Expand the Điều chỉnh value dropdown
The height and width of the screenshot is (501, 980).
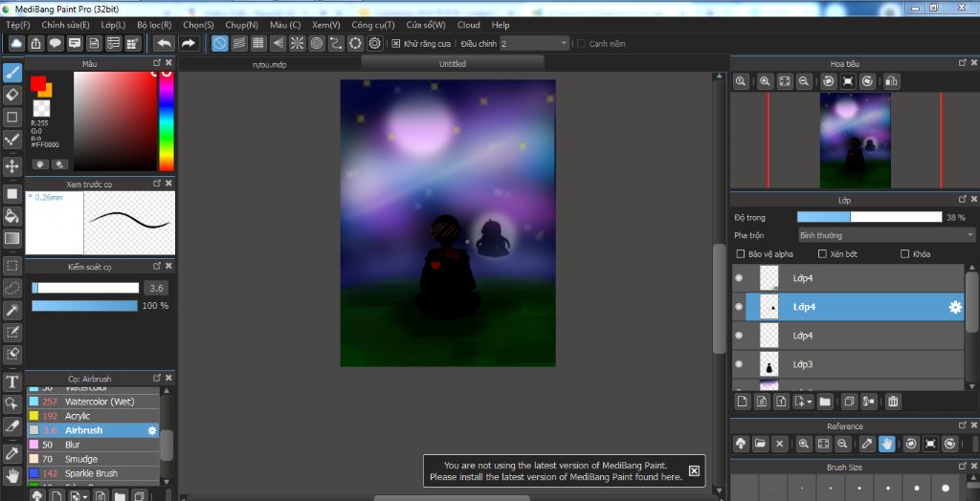pyautogui.click(x=563, y=44)
